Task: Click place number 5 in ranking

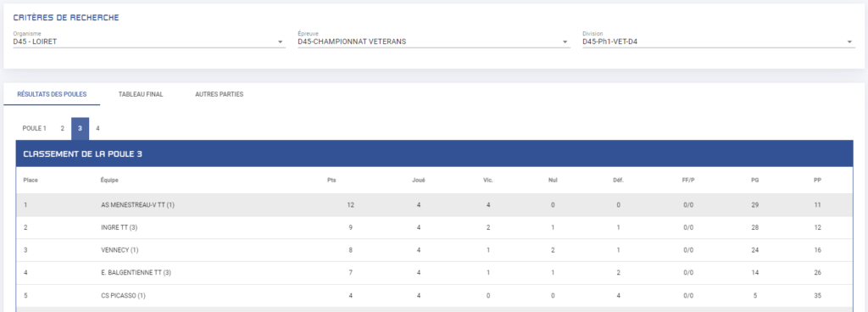Action: pyautogui.click(x=25, y=295)
